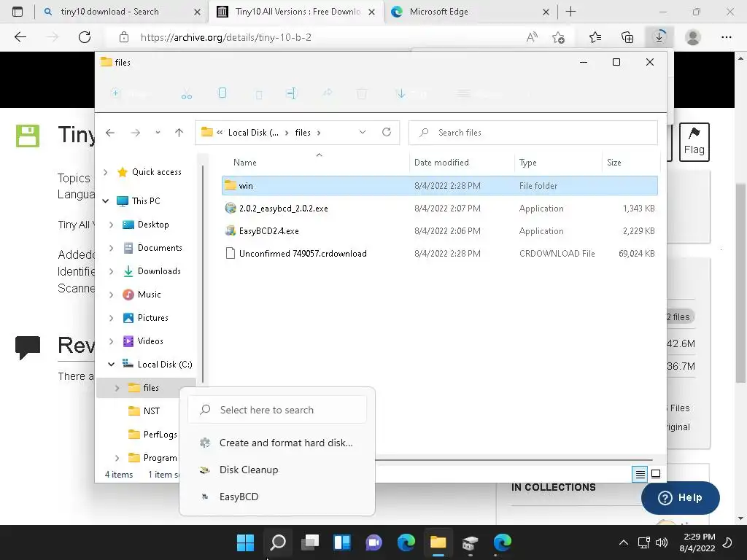Click Read aloud icon in address bar
Image resolution: width=747 pixels, height=560 pixels.
click(x=532, y=36)
